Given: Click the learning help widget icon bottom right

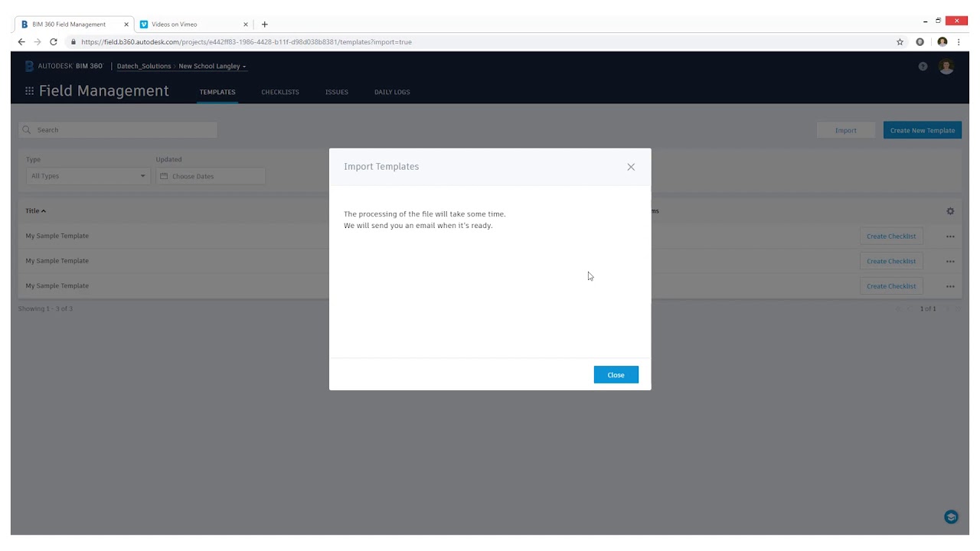Looking at the screenshot, I should tap(951, 517).
